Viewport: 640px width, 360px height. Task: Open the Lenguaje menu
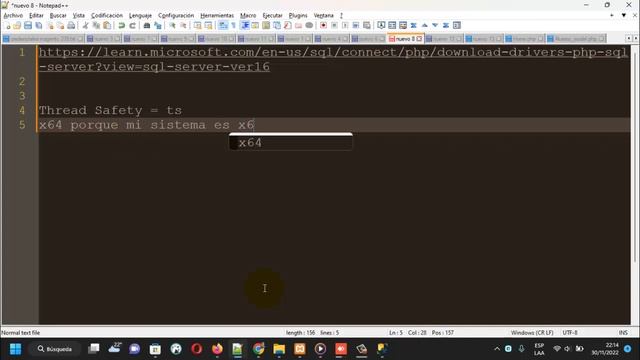pyautogui.click(x=140, y=16)
